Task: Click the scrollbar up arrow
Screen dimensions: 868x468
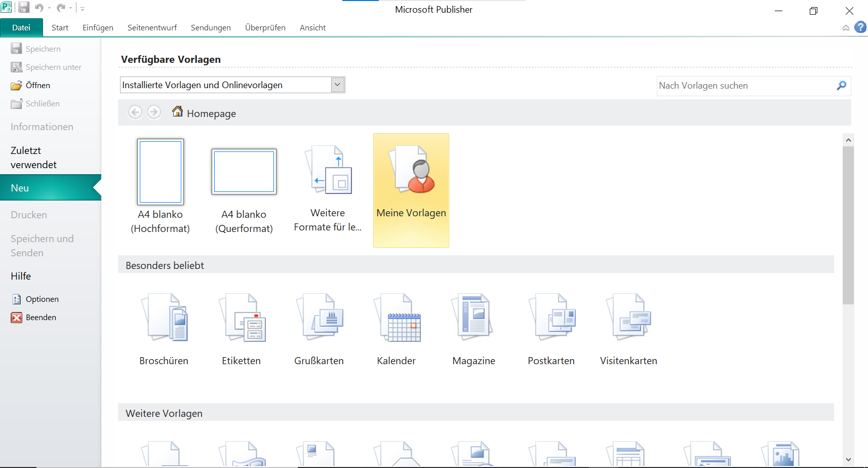Action: coord(848,140)
